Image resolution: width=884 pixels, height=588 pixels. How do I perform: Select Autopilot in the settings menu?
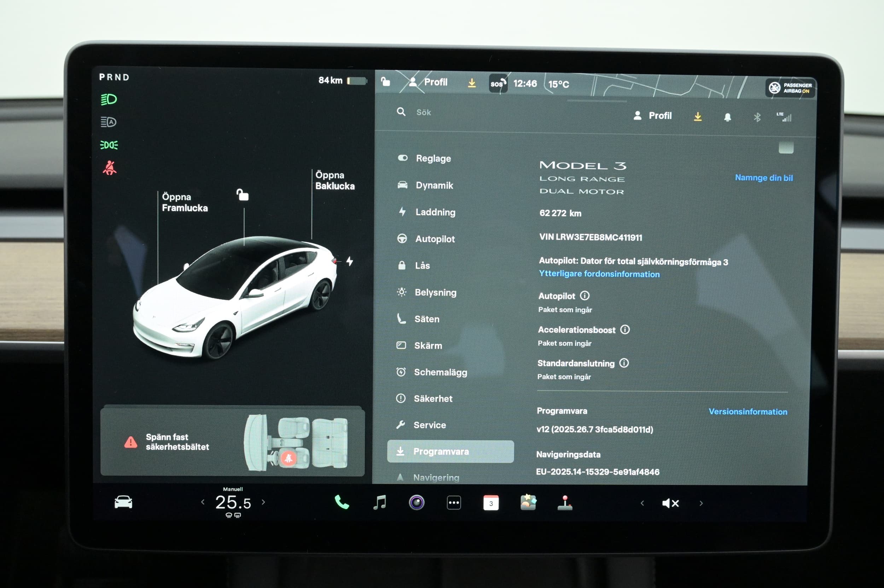[435, 239]
